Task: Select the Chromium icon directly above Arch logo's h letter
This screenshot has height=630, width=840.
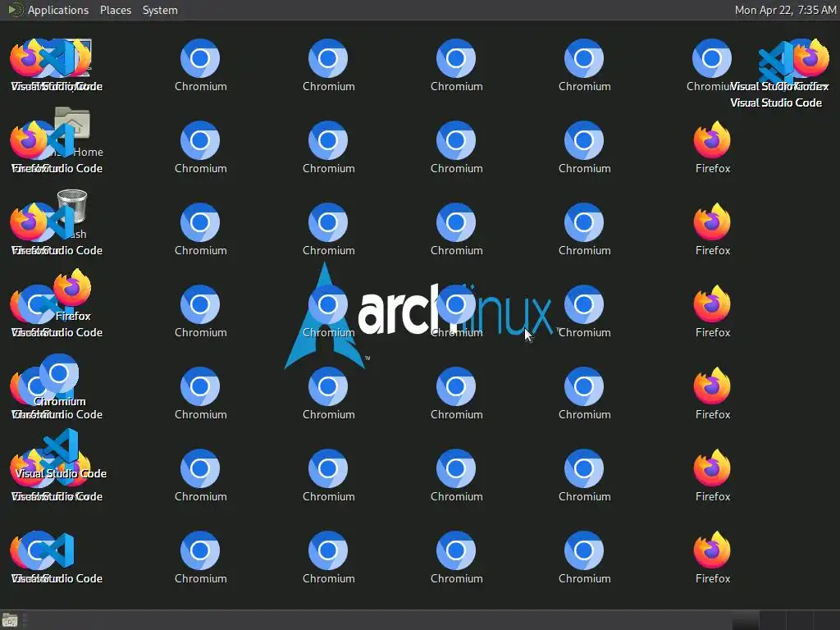Action: (x=456, y=222)
